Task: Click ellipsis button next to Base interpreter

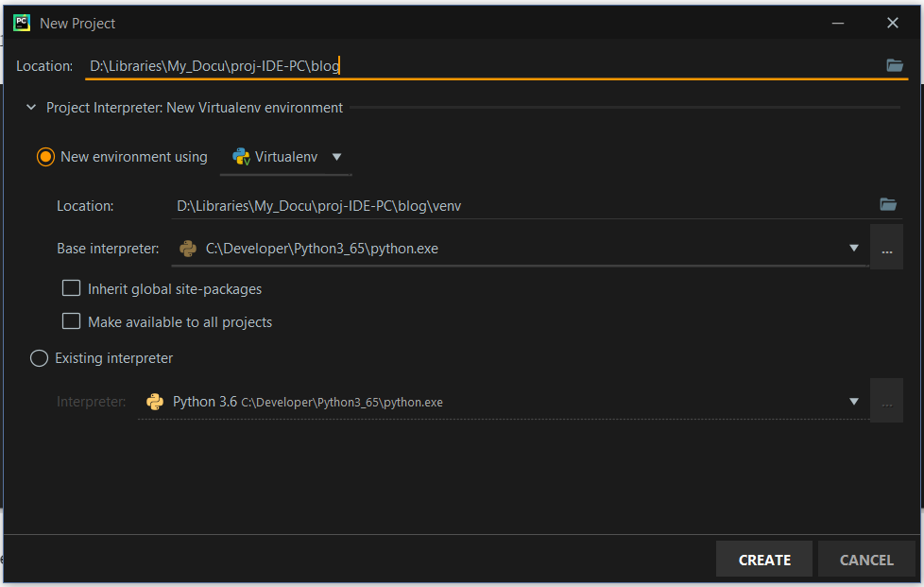Action: tap(887, 248)
